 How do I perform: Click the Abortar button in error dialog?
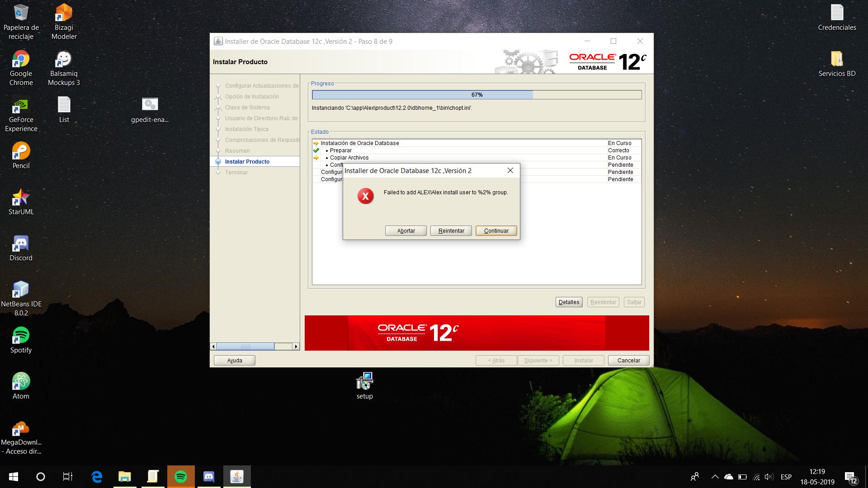point(406,230)
